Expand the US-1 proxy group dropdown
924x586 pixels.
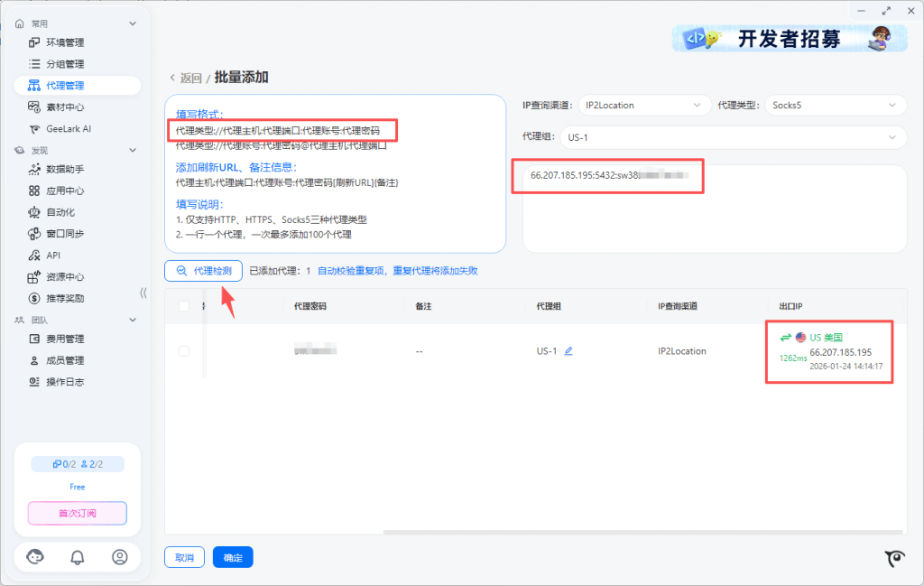[732, 137]
